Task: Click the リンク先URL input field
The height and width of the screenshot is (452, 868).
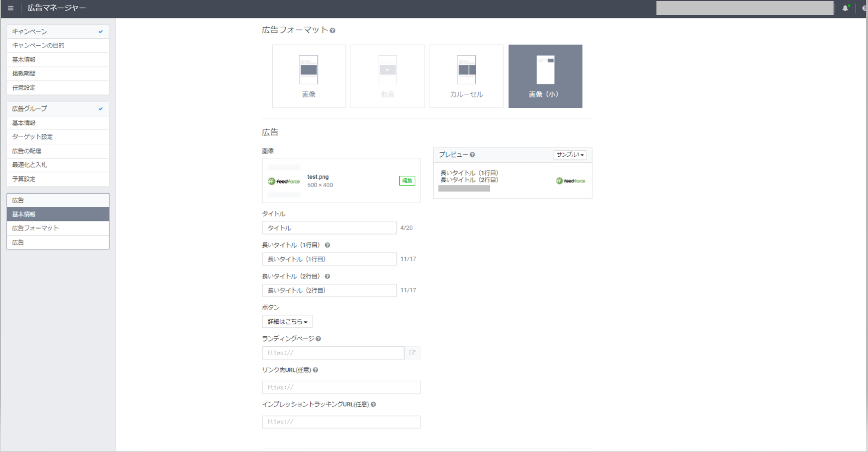Action: click(341, 387)
